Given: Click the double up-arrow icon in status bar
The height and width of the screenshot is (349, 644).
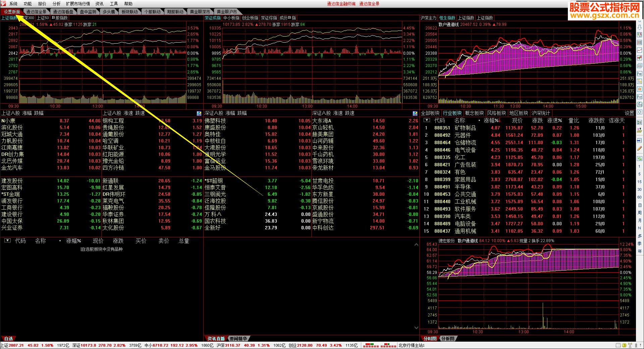Looking at the screenshot, I should [636, 345].
